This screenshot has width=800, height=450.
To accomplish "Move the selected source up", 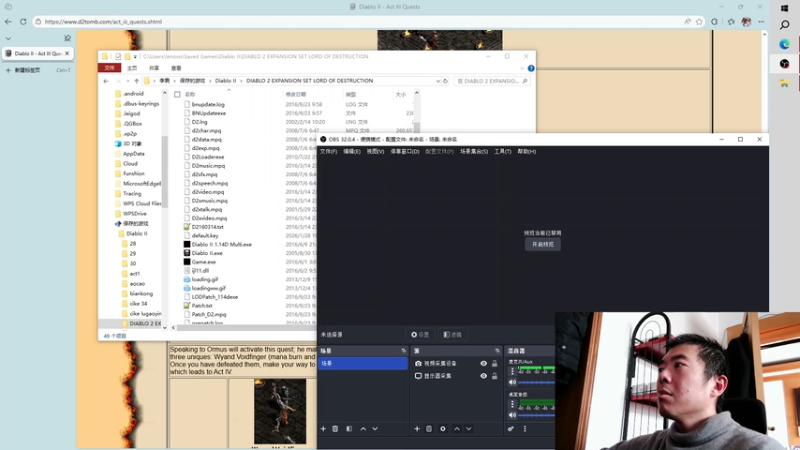I will (457, 429).
